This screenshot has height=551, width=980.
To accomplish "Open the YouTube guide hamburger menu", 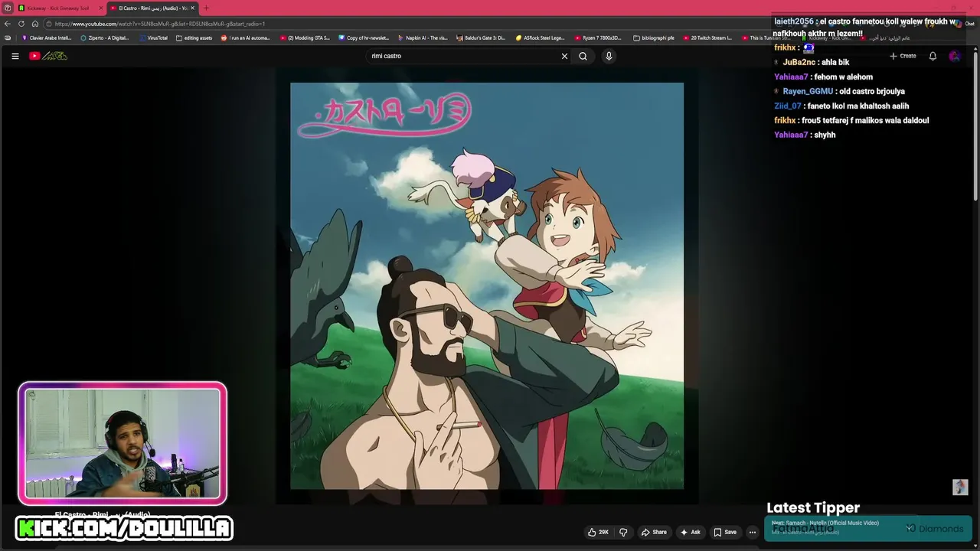I will point(15,56).
